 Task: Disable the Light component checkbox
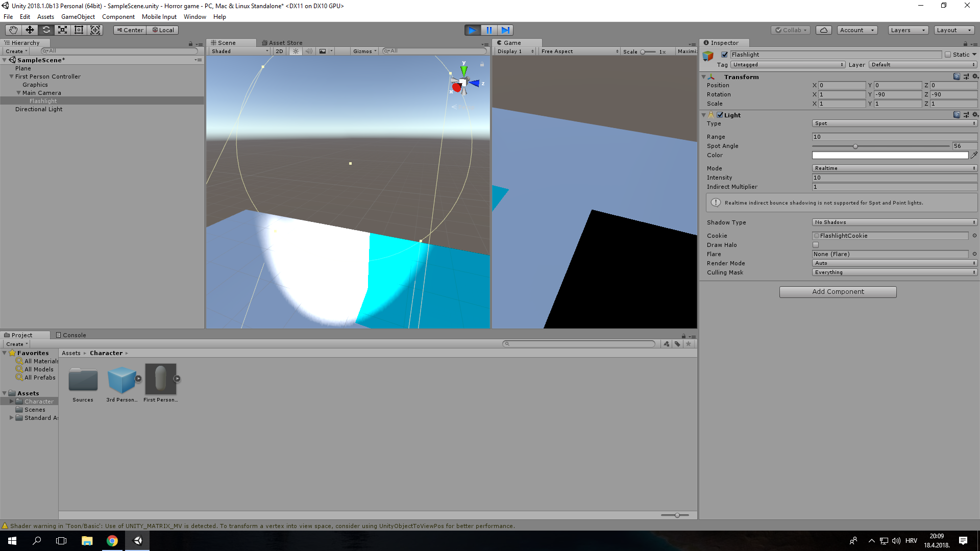coord(720,115)
